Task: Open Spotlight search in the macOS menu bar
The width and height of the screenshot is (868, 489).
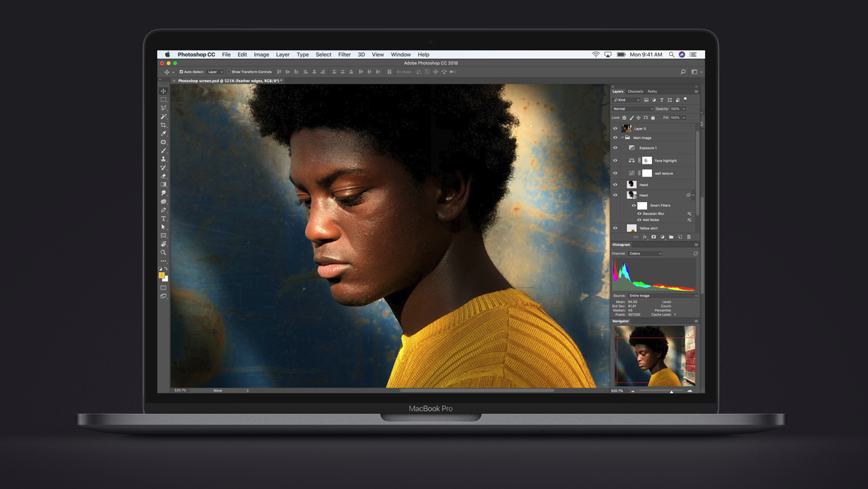Action: tap(672, 55)
